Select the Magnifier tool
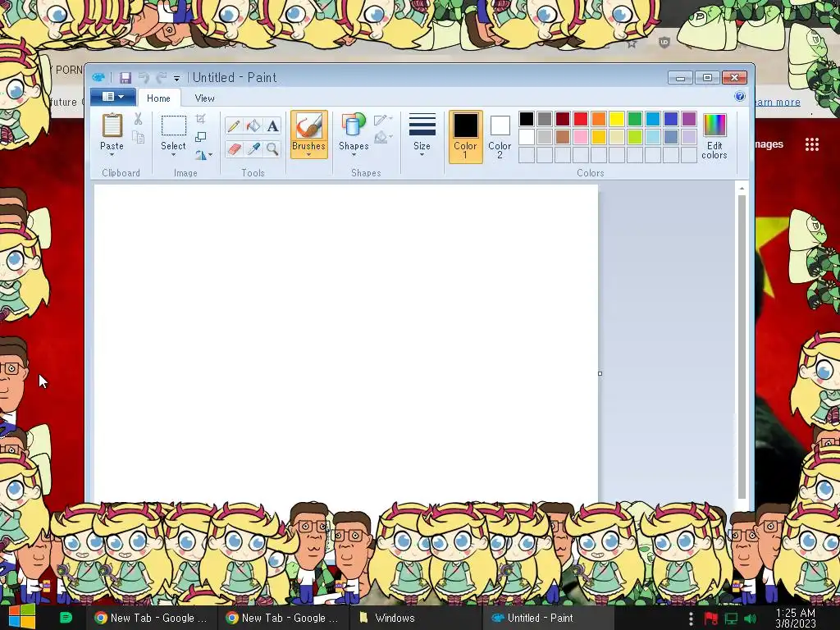Screen dimensions: 840x630 [x=272, y=148]
